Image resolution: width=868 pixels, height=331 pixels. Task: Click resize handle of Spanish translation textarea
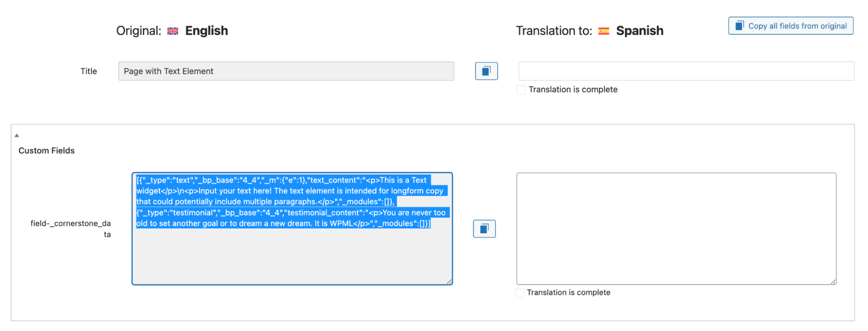pyautogui.click(x=833, y=282)
